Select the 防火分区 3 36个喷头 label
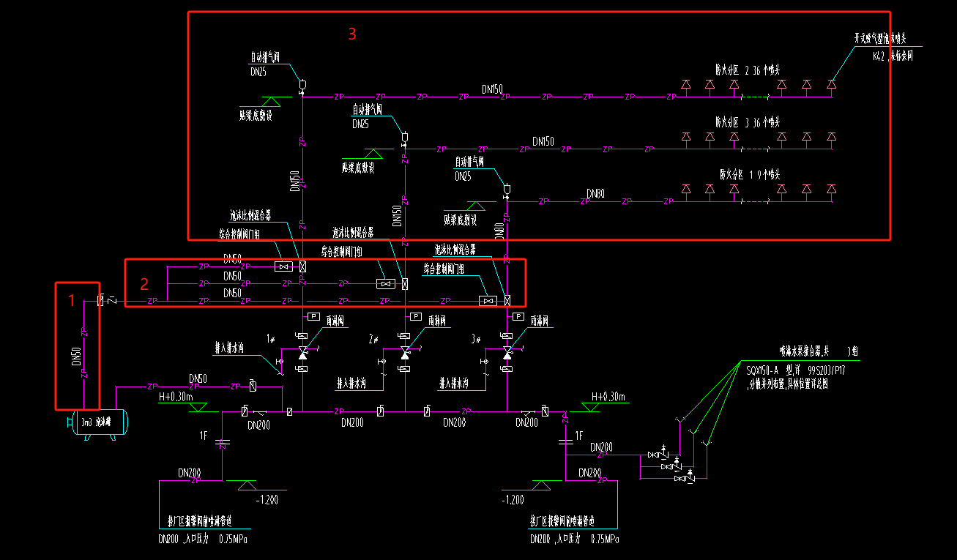Screen dimensions: 957x560 tap(747, 122)
